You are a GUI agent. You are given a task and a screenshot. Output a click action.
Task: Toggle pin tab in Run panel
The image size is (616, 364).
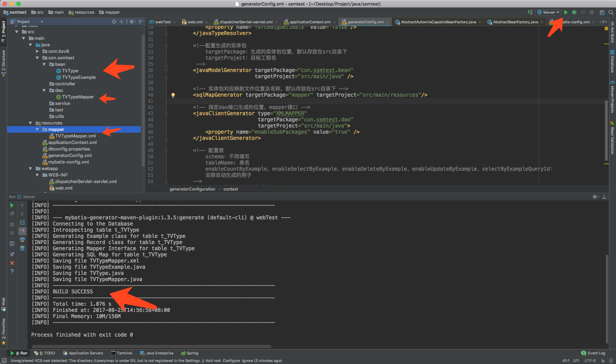tap(12, 254)
